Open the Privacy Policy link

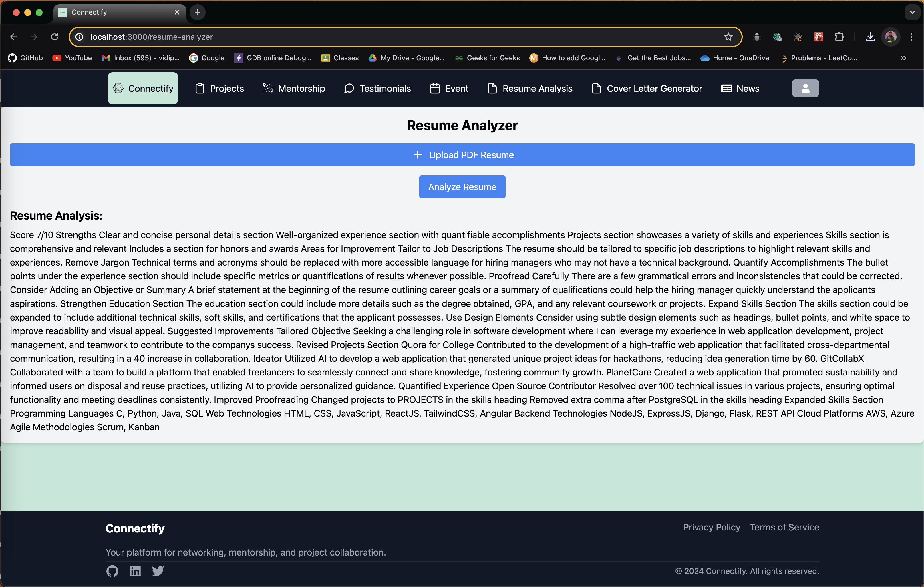[712, 527]
